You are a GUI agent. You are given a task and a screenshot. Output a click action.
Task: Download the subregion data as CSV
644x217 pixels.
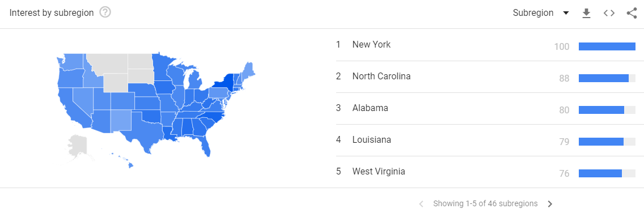[x=587, y=13]
